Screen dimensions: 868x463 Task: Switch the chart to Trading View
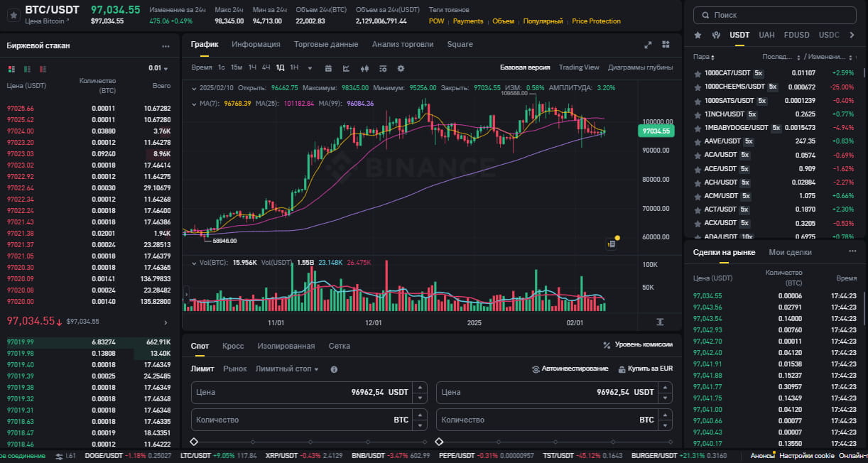click(x=579, y=67)
